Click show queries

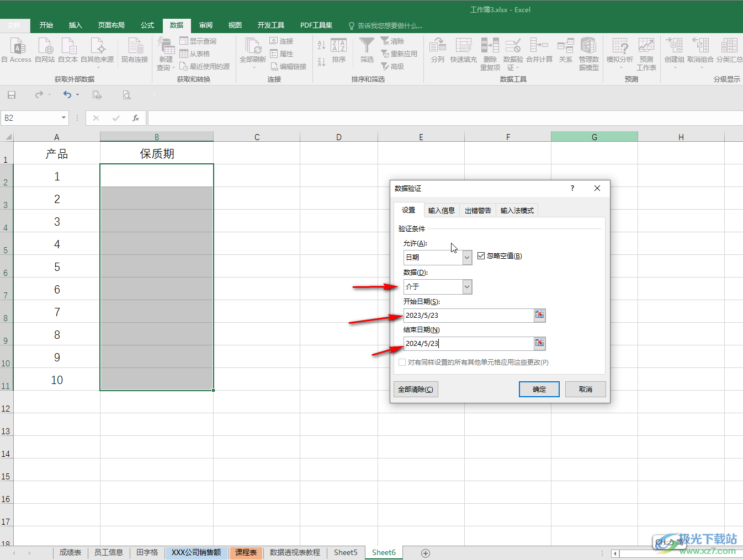pos(198,41)
